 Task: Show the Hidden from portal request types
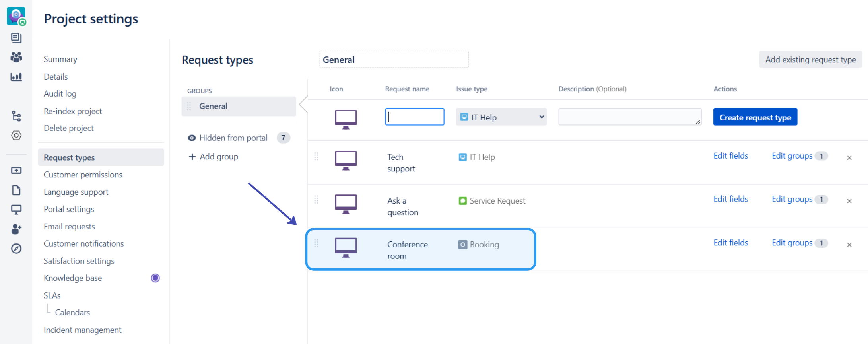233,138
